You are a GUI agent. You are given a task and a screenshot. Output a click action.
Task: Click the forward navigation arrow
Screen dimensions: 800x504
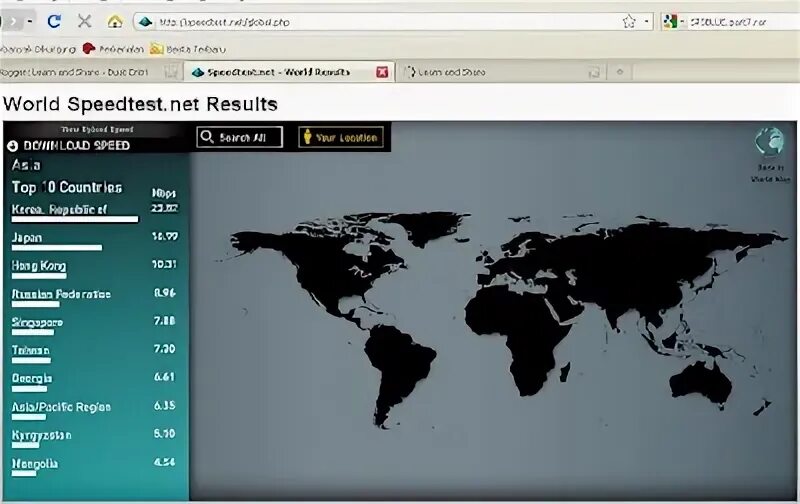(13, 21)
